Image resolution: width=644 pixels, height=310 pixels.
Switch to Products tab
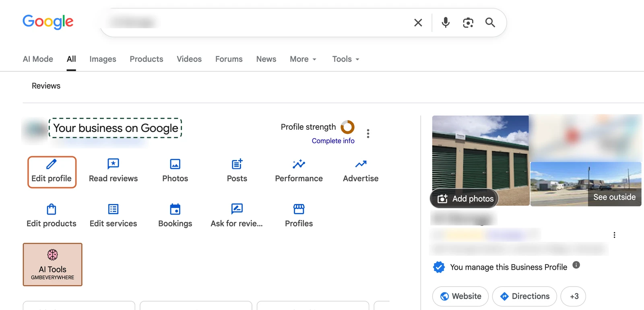[x=147, y=59]
